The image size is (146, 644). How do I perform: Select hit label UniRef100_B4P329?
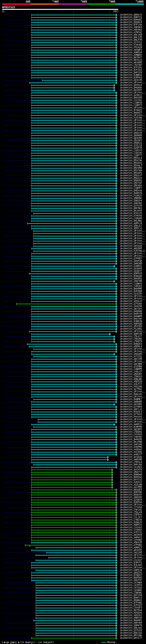point(131,72)
